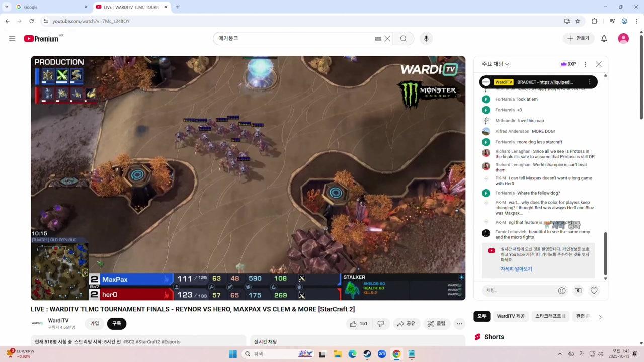Open the Chrome profile icon
The width and height of the screenshot is (644, 362).
[624, 21]
